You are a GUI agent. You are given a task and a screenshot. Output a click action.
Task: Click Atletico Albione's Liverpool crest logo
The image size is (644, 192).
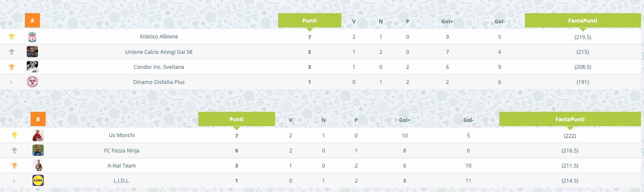[x=32, y=37]
